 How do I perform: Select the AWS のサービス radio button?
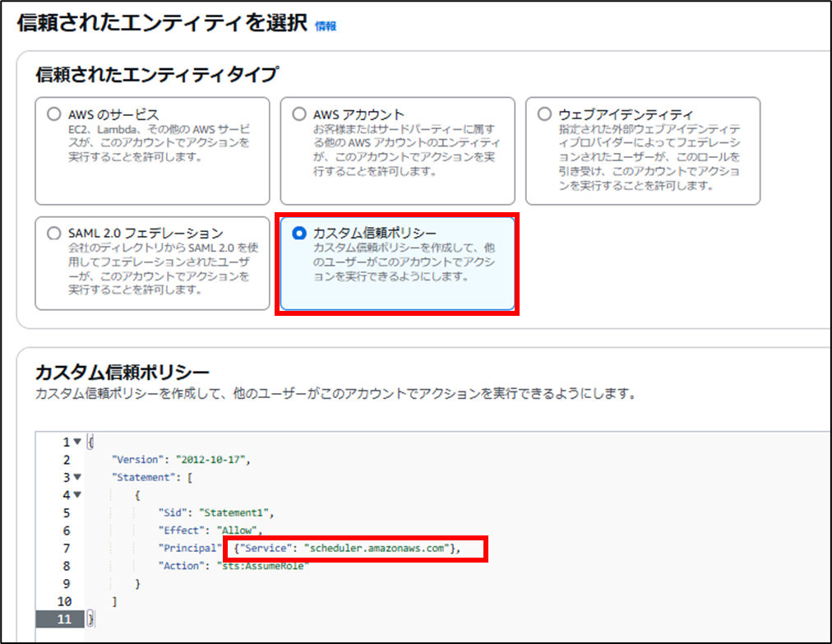click(x=54, y=114)
